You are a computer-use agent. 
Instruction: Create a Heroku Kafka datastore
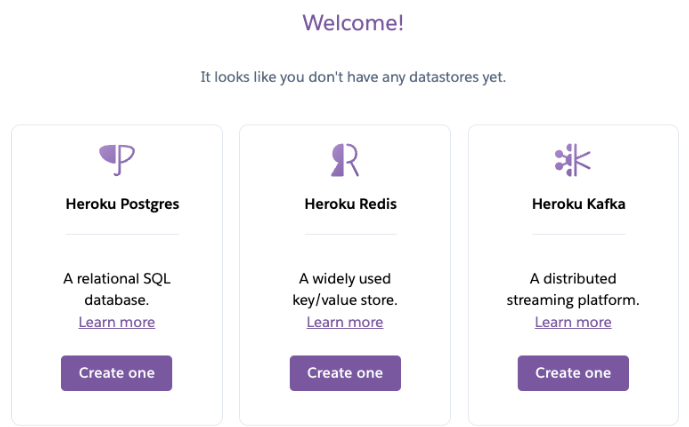click(573, 373)
